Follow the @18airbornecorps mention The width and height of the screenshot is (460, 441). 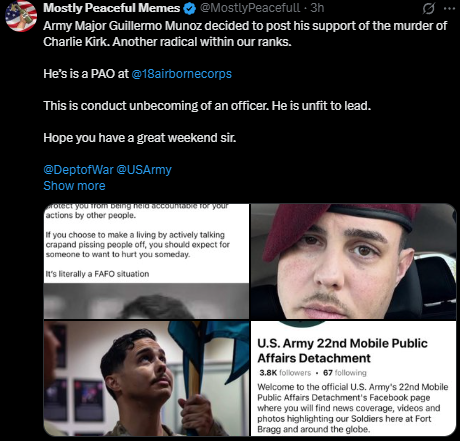pos(182,74)
